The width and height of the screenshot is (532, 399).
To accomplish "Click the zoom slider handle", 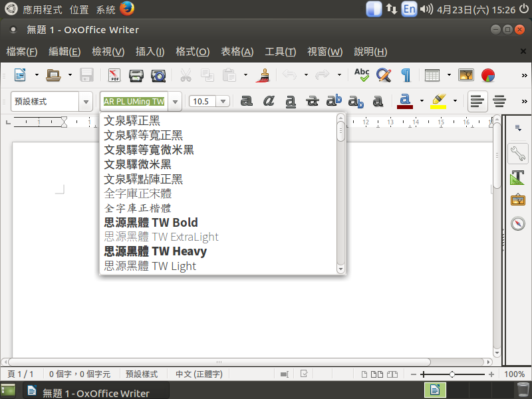I will [452, 374].
